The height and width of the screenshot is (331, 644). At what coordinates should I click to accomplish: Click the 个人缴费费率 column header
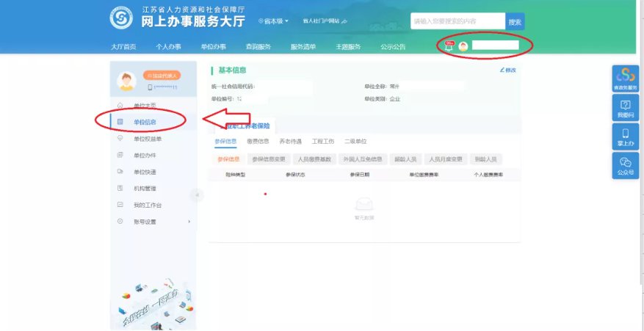point(488,175)
